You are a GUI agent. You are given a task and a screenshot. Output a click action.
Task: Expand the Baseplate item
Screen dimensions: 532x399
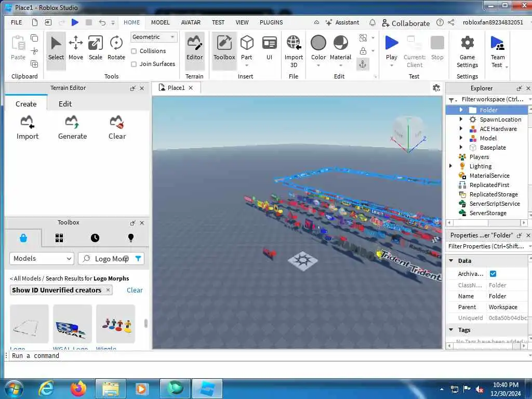[461, 147]
